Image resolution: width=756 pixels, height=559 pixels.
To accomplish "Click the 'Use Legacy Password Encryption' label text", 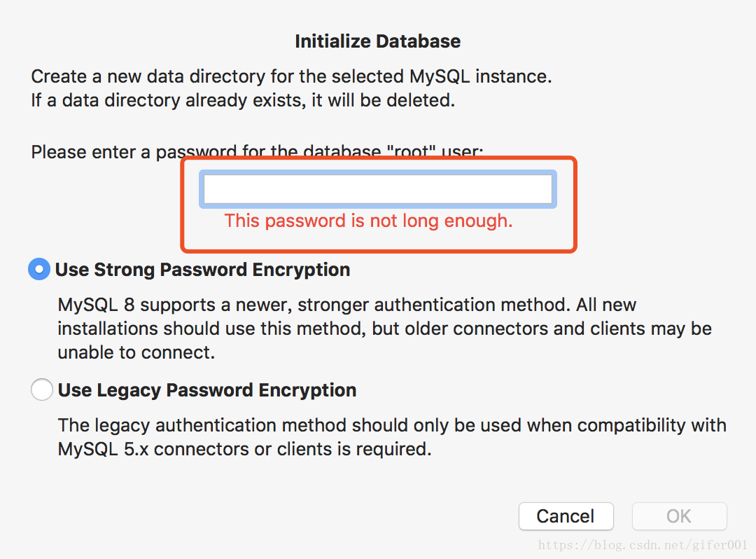I will pos(206,390).
